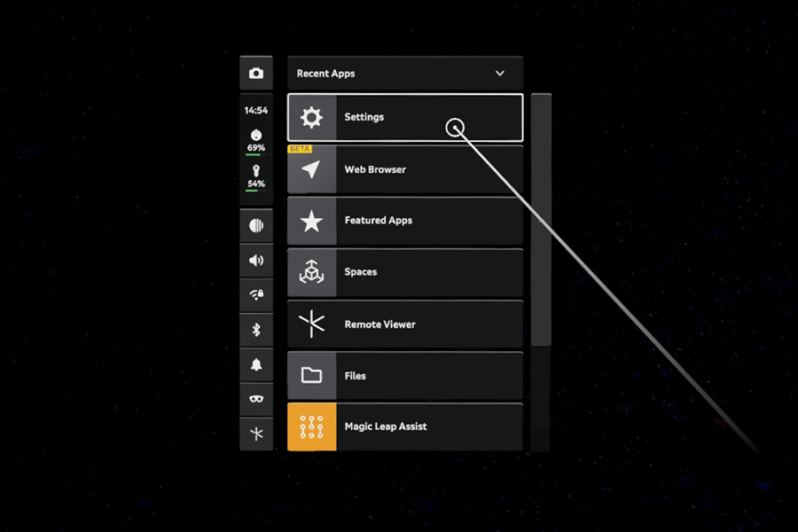The height and width of the screenshot is (532, 798).
Task: Click the Web Browser arrow icon
Action: [311, 169]
